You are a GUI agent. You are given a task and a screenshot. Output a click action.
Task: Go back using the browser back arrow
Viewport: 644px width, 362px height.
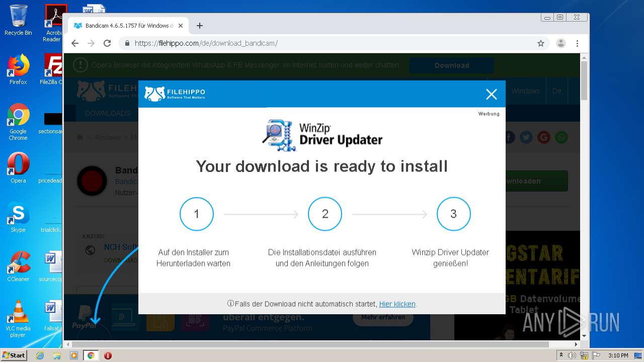click(x=75, y=43)
